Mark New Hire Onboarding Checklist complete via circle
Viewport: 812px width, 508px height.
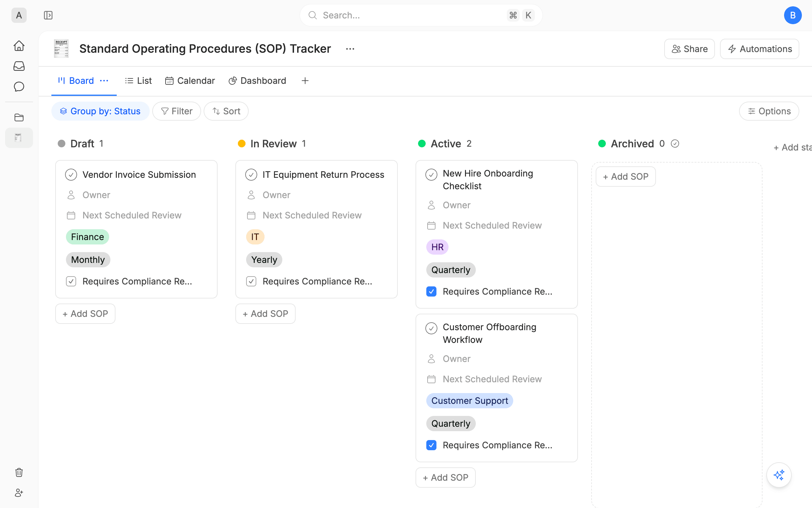tap(431, 175)
